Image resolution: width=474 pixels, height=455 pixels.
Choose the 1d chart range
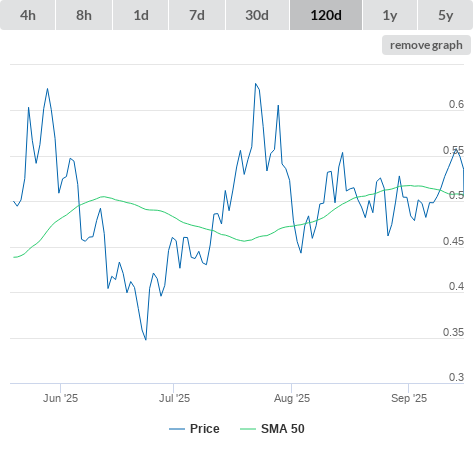(x=141, y=15)
